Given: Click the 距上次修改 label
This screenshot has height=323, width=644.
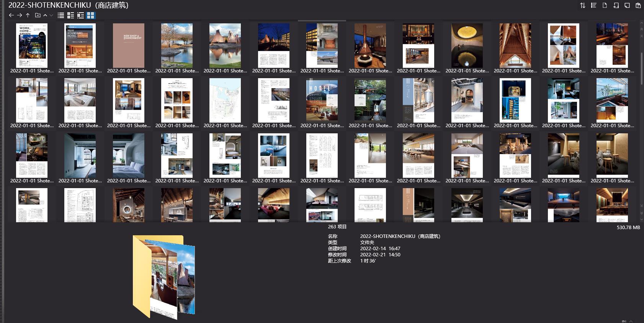Looking at the screenshot, I should coord(340,261).
